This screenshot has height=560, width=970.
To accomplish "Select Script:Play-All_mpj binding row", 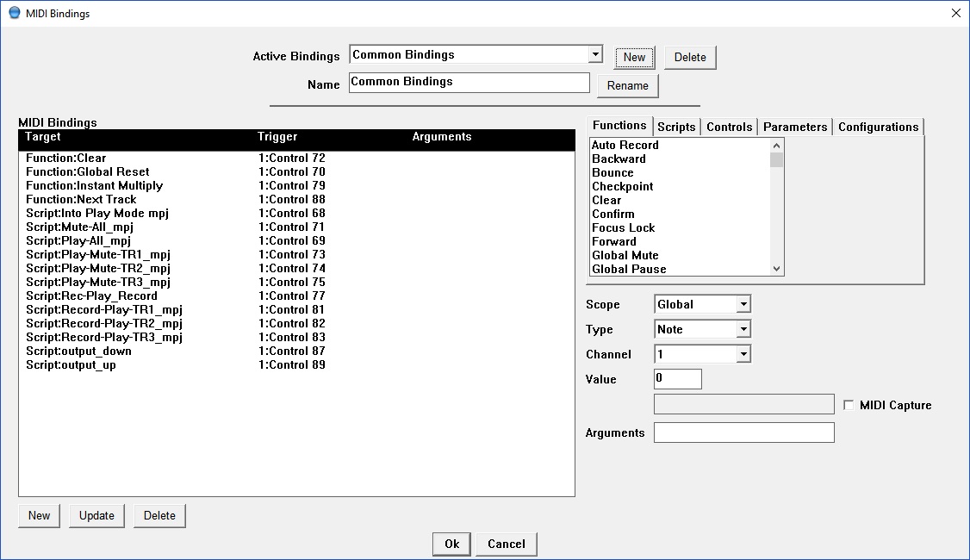I will 296,240.
